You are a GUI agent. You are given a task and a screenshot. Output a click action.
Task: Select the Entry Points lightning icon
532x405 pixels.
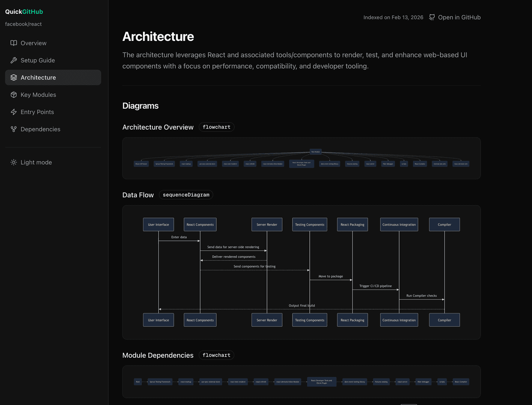pos(14,112)
